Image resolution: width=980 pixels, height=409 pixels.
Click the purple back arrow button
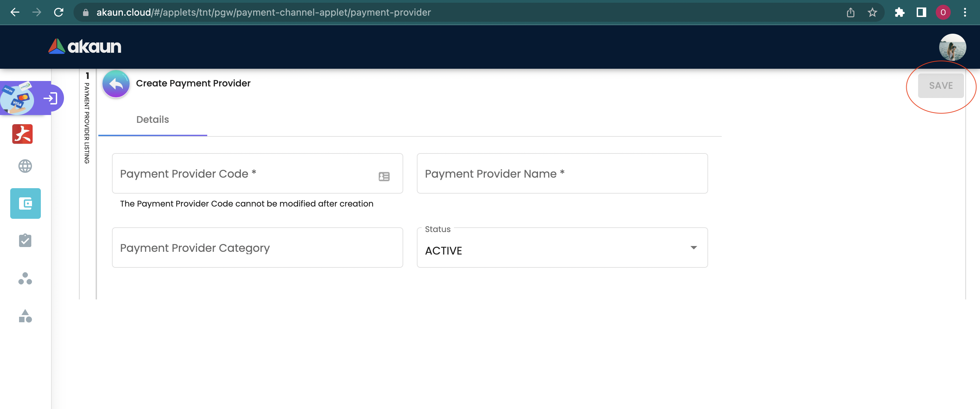116,84
